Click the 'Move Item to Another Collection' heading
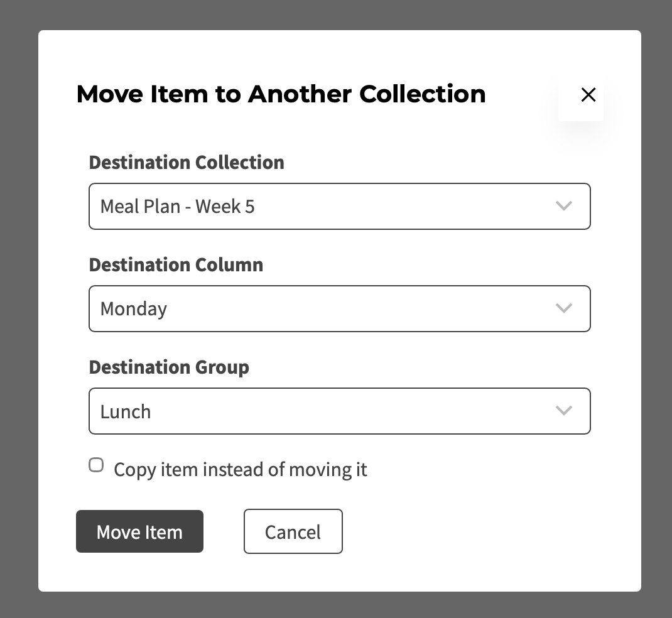Image resolution: width=672 pixels, height=618 pixels. pyautogui.click(x=281, y=94)
